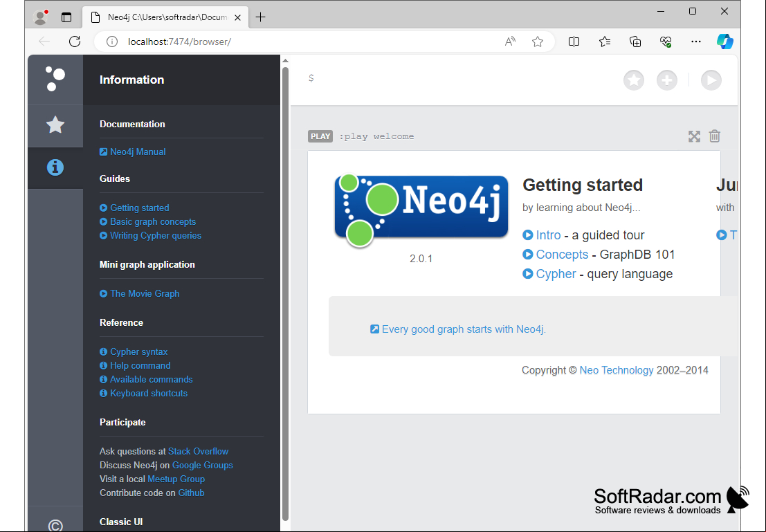Open the browser Favorites list icon
766x532 pixels.
tap(605, 42)
